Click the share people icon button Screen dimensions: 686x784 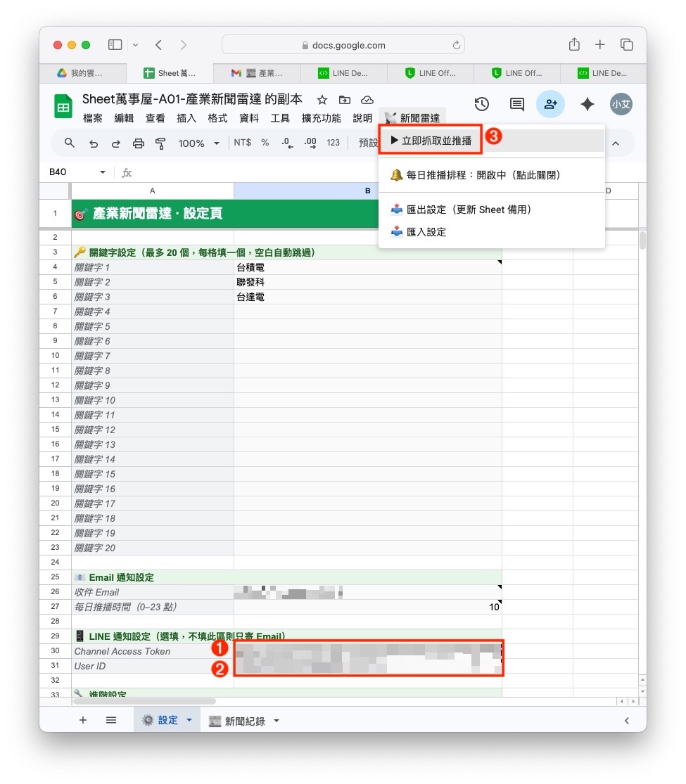pyautogui.click(x=550, y=104)
